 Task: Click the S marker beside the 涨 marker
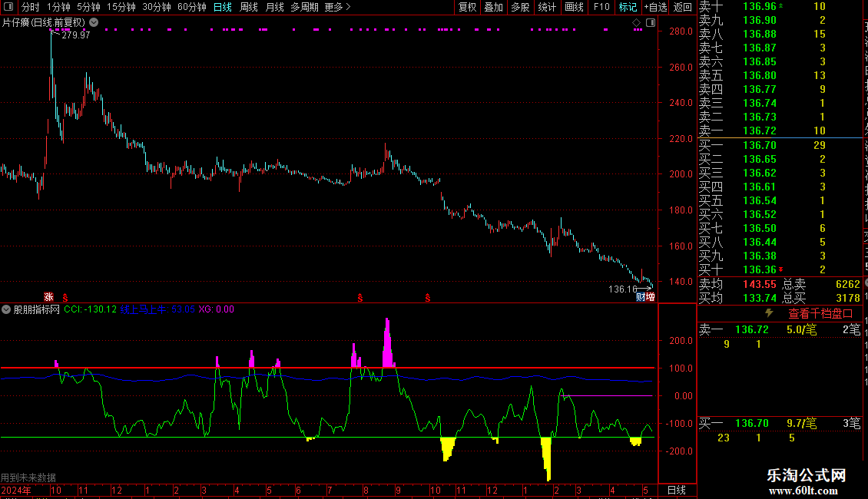click(65, 298)
